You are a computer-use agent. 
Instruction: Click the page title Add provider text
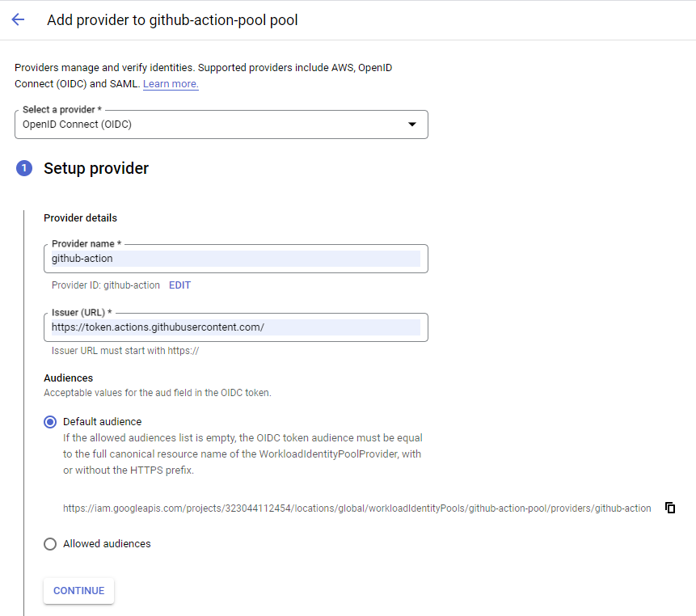(x=172, y=20)
